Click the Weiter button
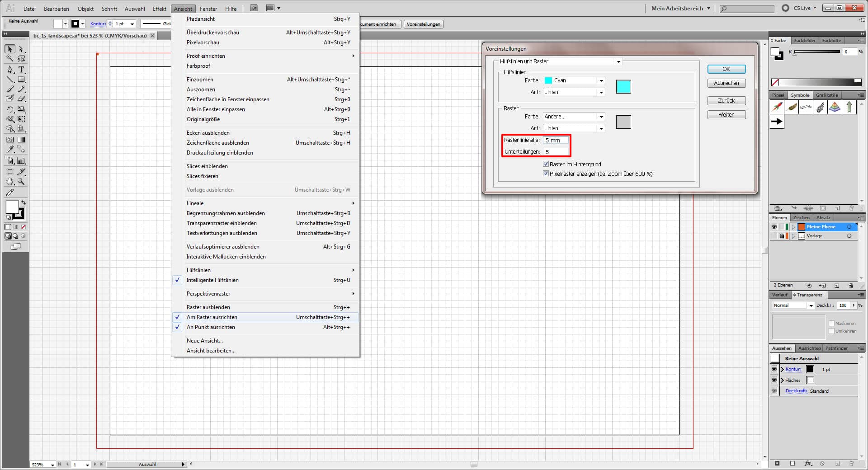 726,114
